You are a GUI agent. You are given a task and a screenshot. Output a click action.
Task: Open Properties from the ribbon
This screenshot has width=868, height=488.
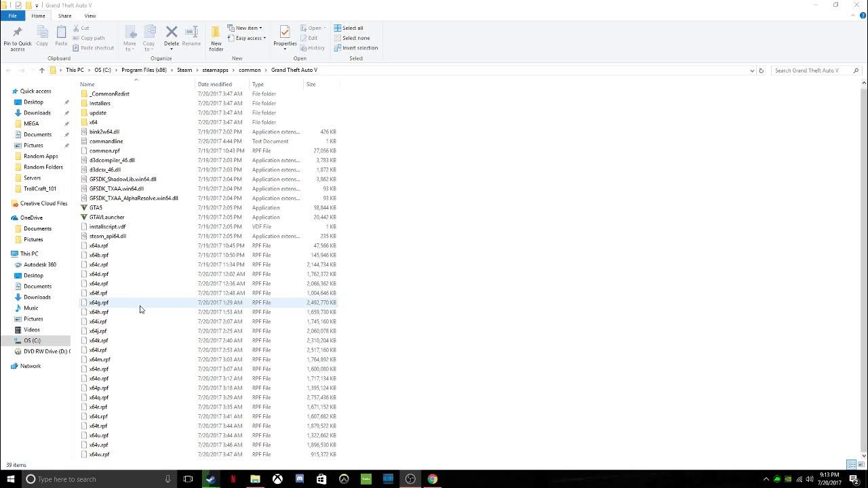point(285,37)
